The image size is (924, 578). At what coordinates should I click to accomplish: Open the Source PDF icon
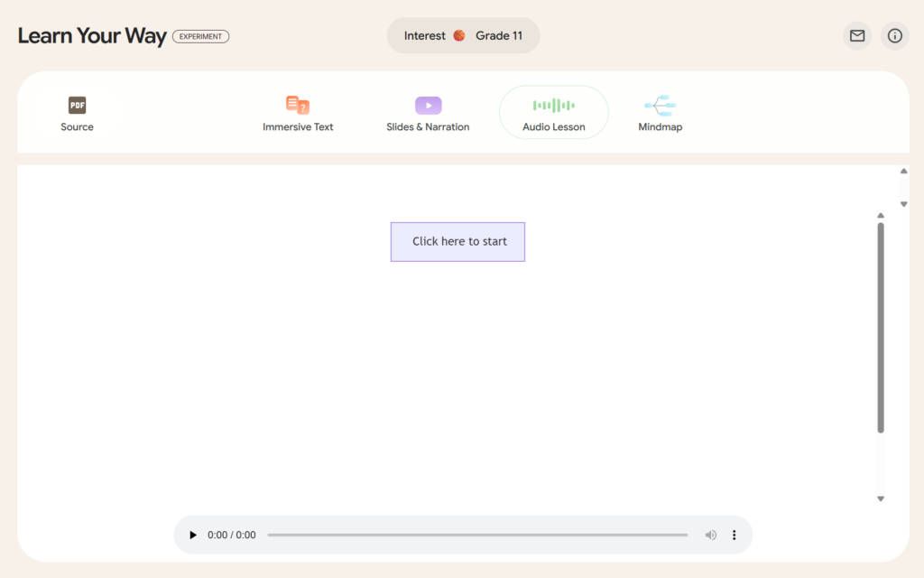click(x=78, y=106)
